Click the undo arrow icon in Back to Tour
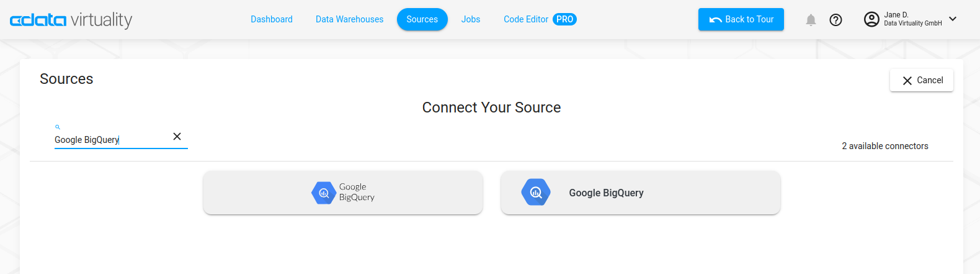Image resolution: width=980 pixels, height=274 pixels. 715,20
